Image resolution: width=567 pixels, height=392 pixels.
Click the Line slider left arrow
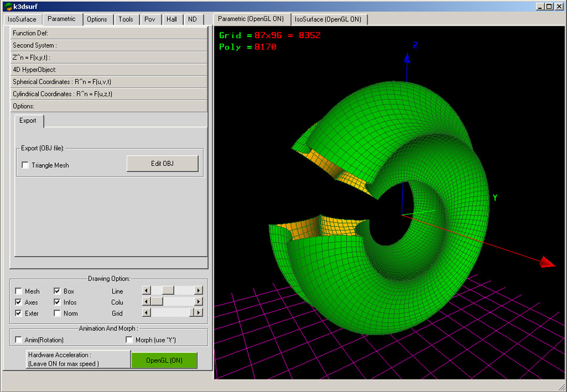[x=146, y=291]
